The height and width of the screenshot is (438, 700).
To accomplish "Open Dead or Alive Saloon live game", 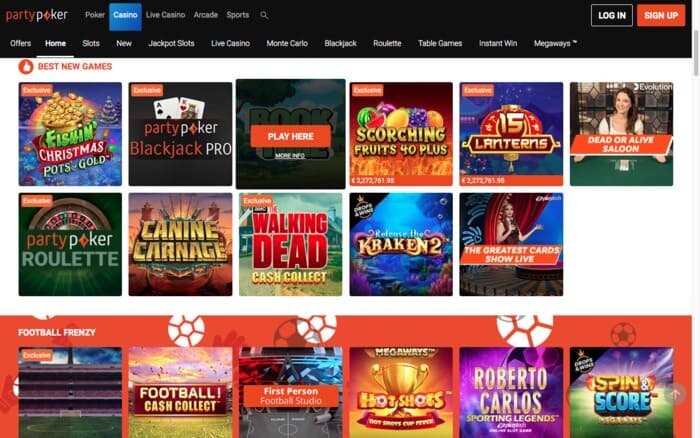I will click(621, 134).
